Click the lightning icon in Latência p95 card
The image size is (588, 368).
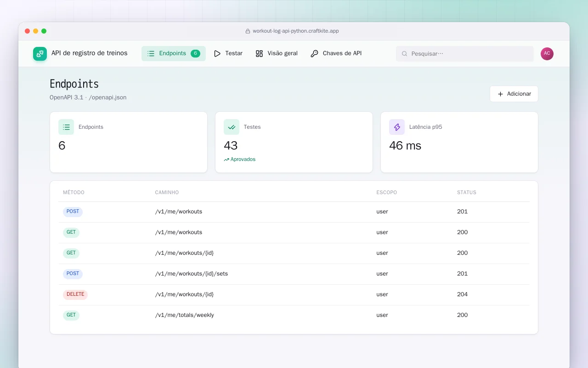(x=397, y=127)
